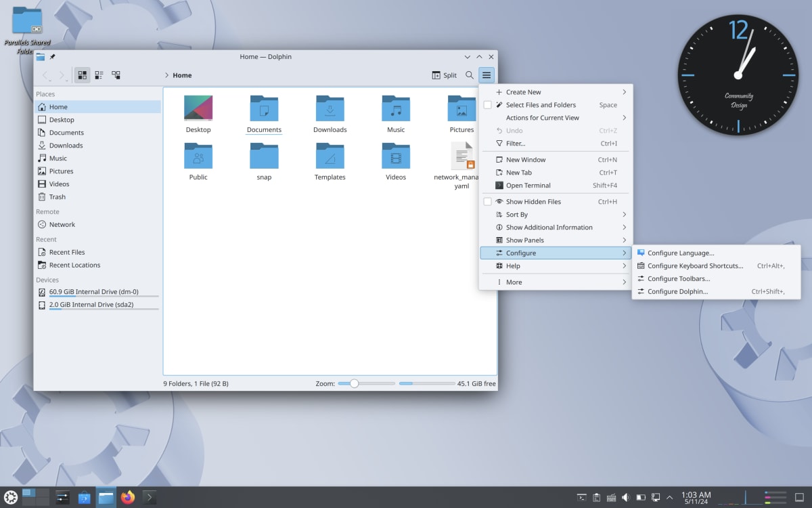Select Documents in Places sidebar
The image size is (812, 508).
point(97,133)
